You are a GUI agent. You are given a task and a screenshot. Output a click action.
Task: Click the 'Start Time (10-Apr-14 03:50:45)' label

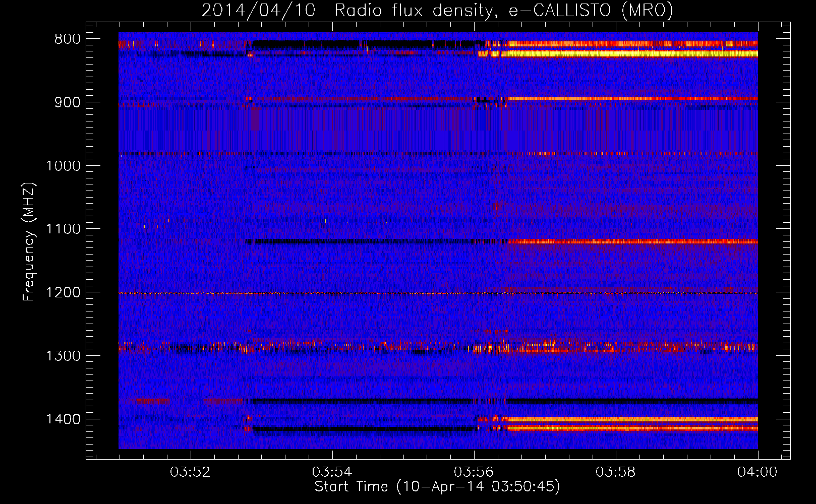coord(437,487)
